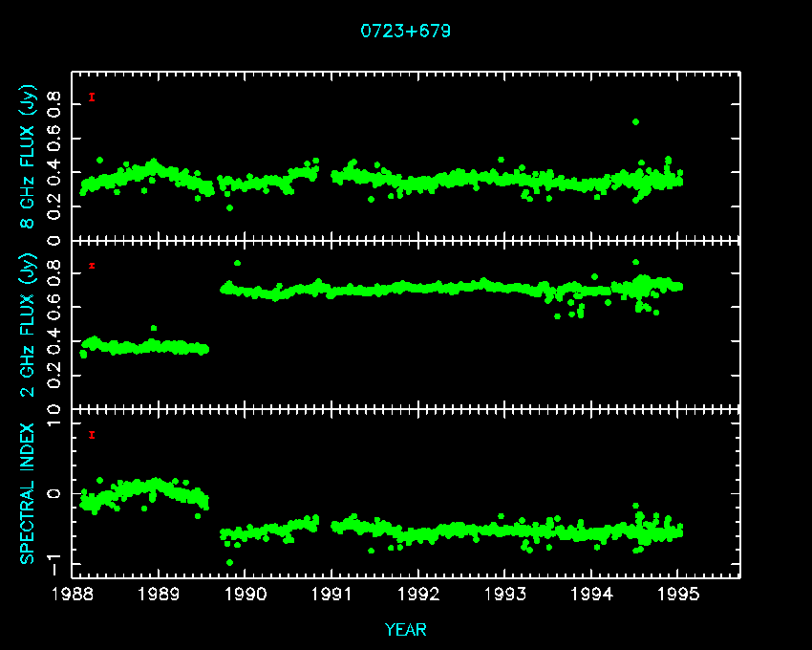Select the lowest 8 GHz point near 1990
812x650 pixels.
(x=229, y=207)
